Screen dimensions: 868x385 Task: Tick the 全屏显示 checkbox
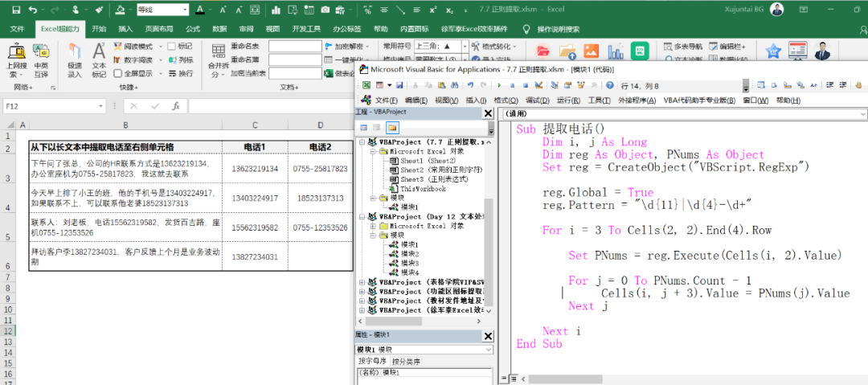[118, 73]
